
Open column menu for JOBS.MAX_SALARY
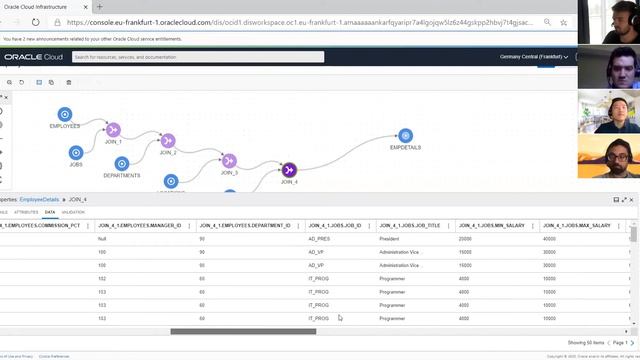[x=619, y=226]
